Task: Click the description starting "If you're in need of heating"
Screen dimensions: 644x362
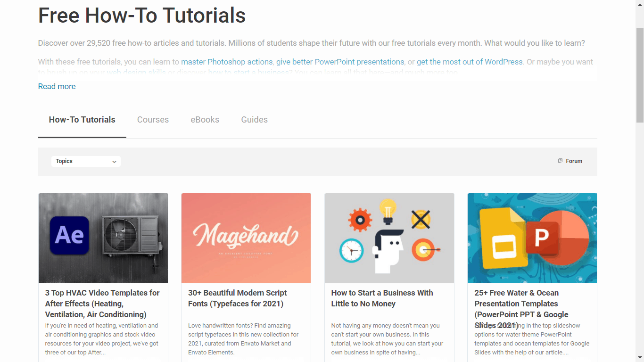Action: (101, 339)
